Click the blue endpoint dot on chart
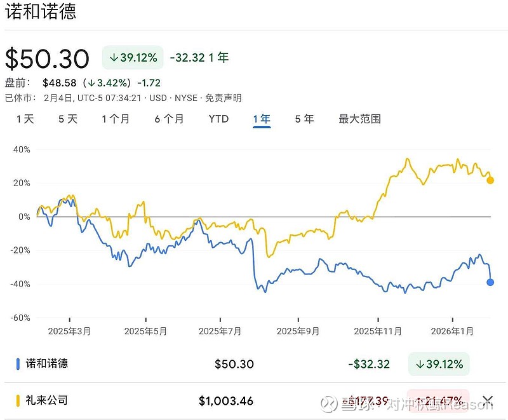Screen dimensions: 508x420 pos(490,282)
